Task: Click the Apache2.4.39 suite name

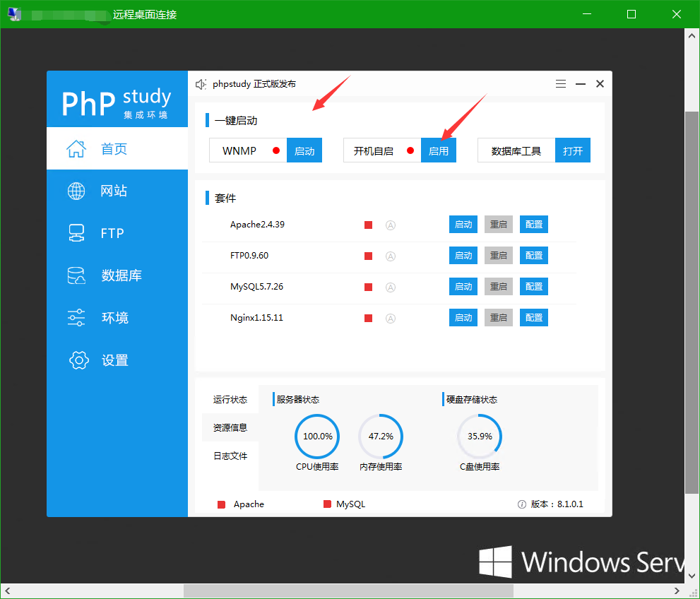Action: coord(258,225)
